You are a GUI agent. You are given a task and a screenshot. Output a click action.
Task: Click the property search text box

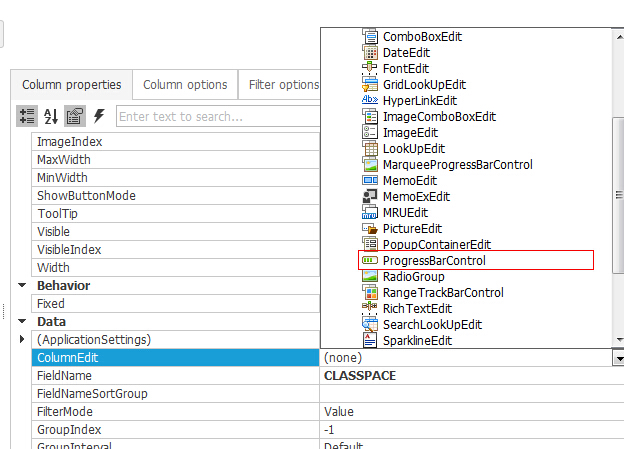pyautogui.click(x=218, y=116)
